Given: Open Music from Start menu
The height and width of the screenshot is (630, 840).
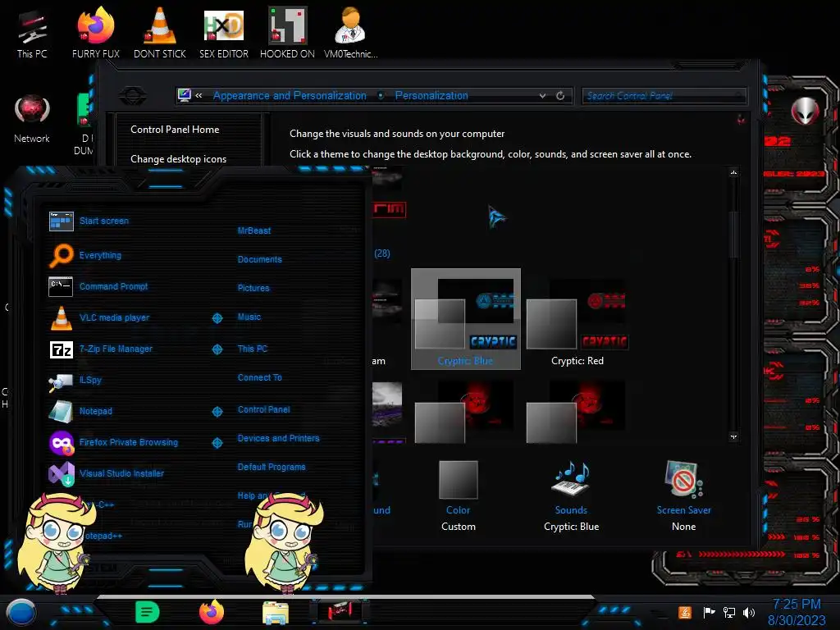Looking at the screenshot, I should pos(249,317).
